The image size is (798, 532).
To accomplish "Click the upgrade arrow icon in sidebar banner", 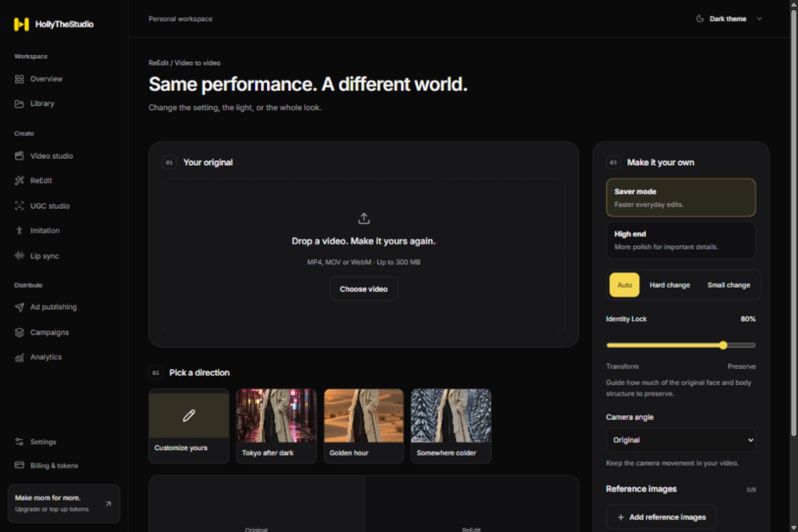I will tap(108, 503).
